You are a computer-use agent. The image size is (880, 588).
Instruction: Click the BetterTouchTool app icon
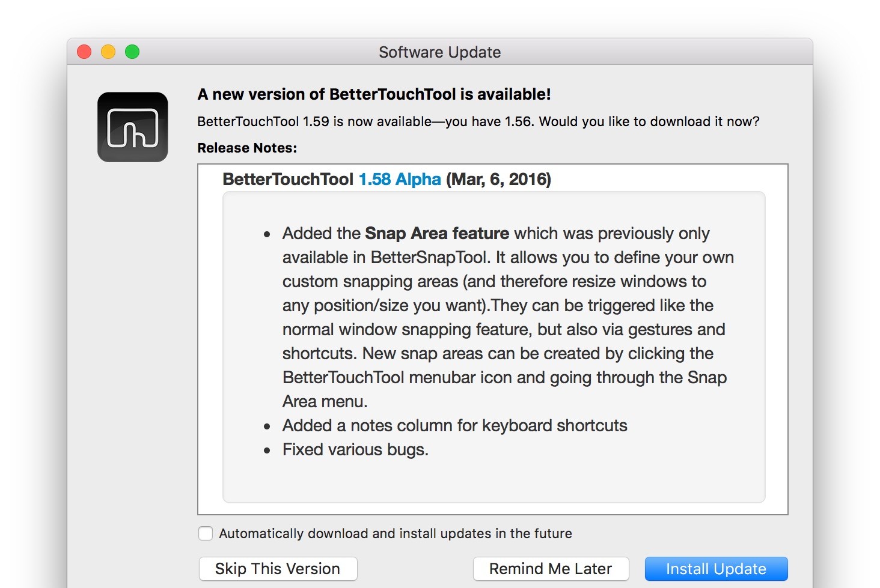point(133,127)
